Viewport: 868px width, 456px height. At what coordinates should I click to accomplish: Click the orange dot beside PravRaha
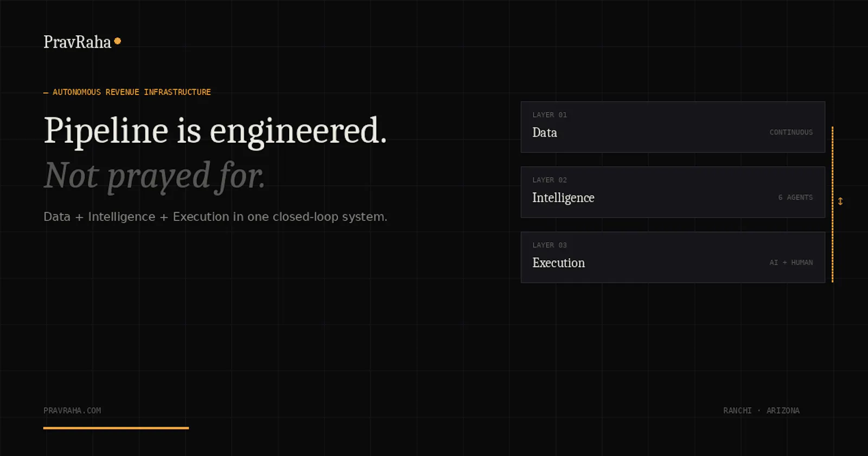click(117, 41)
